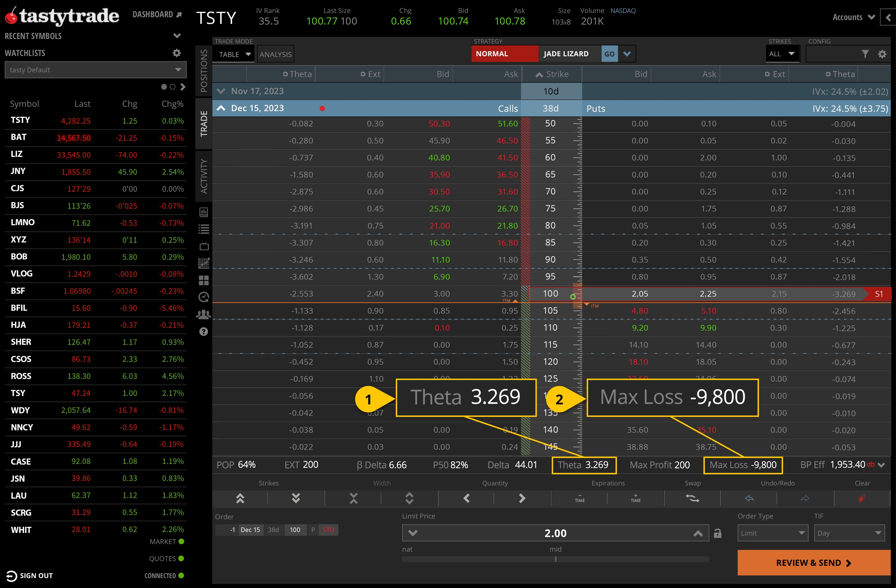Open the watchlist settings gear
Viewport: 896px width, 588px height.
[177, 53]
